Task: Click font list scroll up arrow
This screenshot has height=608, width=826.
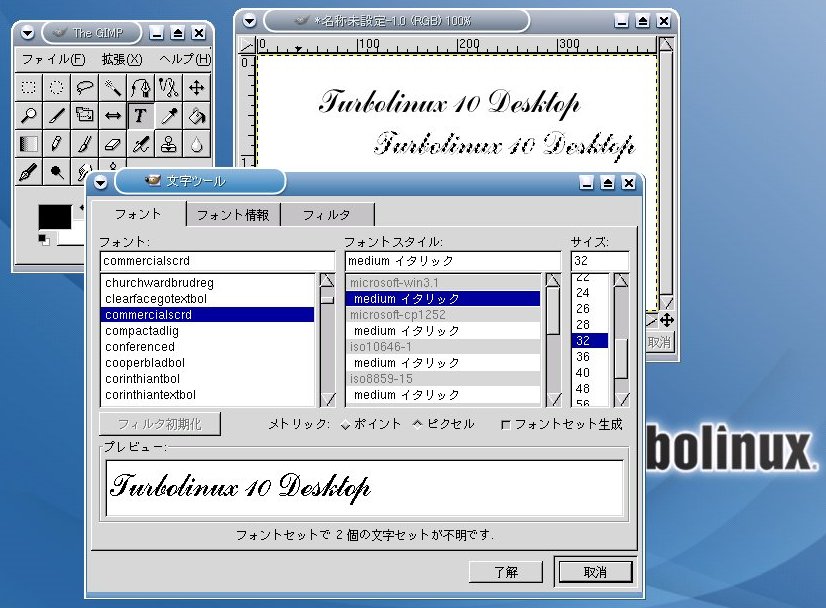Action: [328, 280]
